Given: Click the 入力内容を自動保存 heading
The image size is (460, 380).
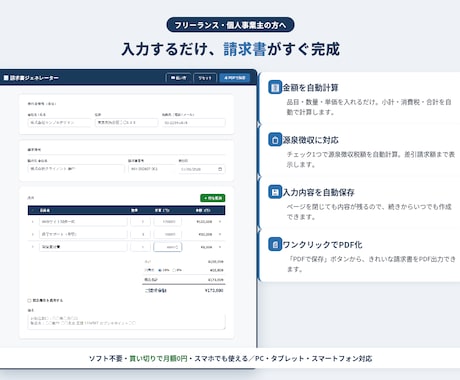Looking at the screenshot, I should (x=318, y=192).
